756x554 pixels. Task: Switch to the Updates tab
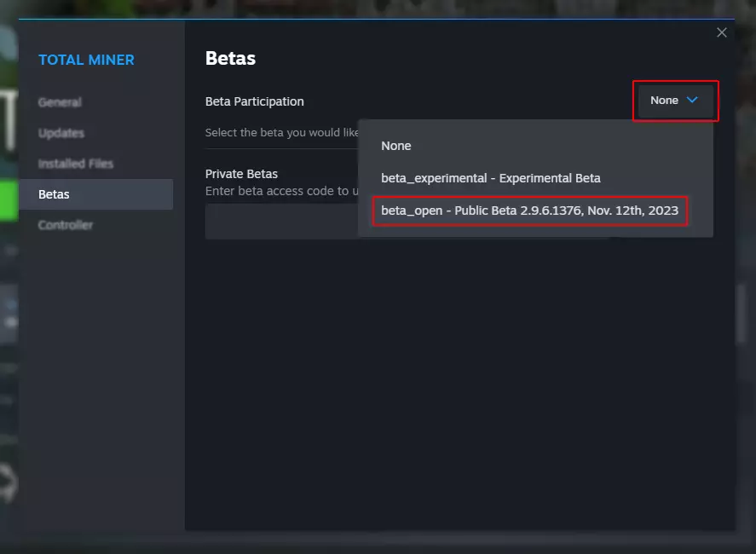(61, 133)
